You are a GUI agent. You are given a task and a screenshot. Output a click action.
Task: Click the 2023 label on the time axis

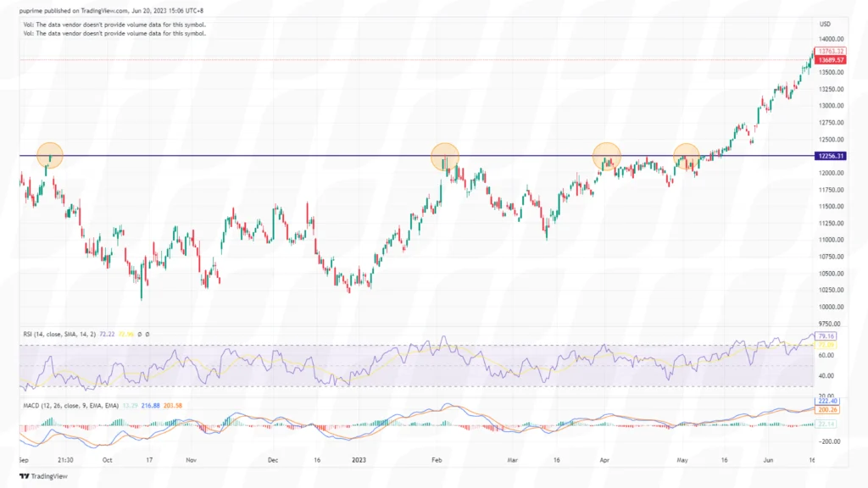tap(359, 460)
